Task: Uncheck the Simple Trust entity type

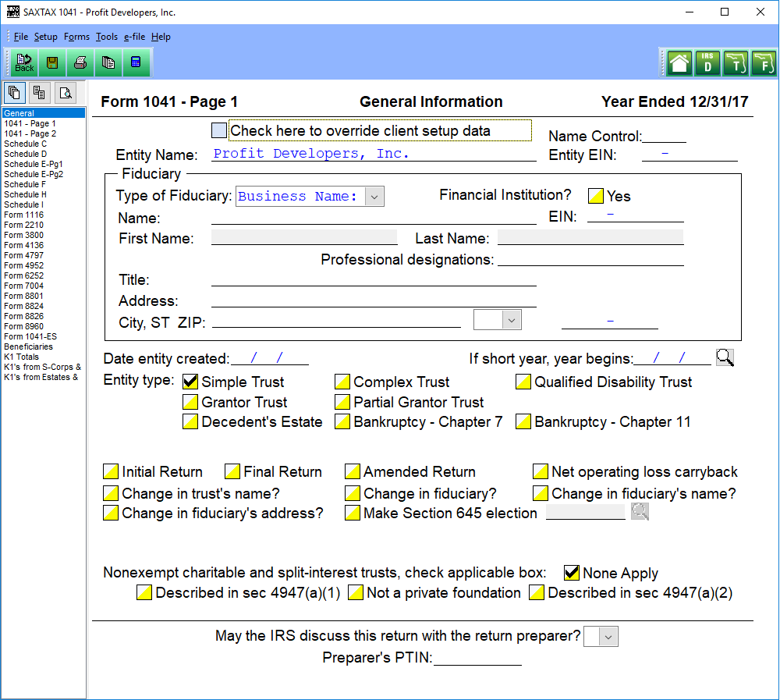Action: [190, 382]
